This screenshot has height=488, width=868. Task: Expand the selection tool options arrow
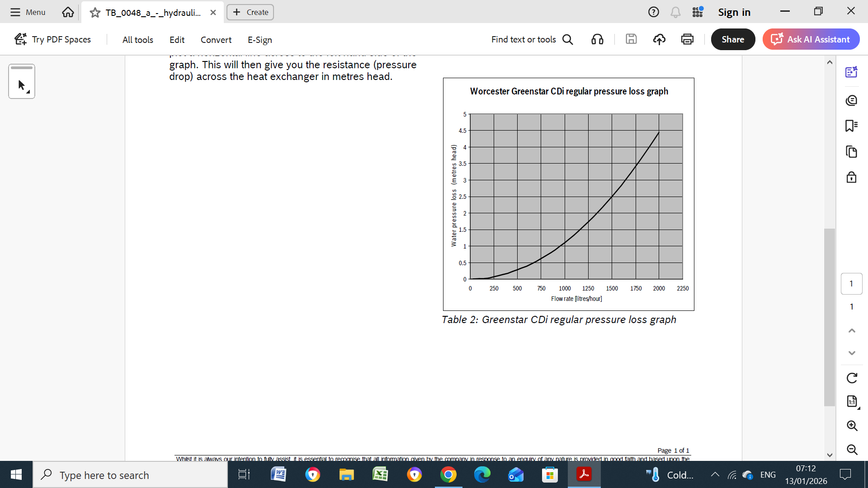coord(28,92)
